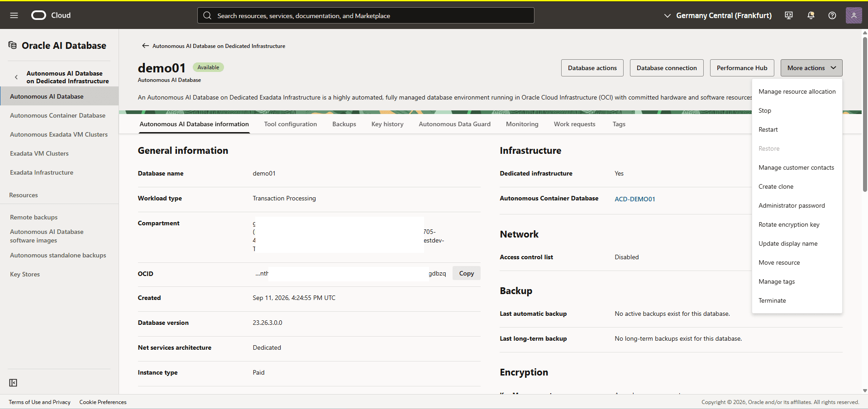The width and height of the screenshot is (868, 409).
Task: Open Database connection
Action: [667, 68]
